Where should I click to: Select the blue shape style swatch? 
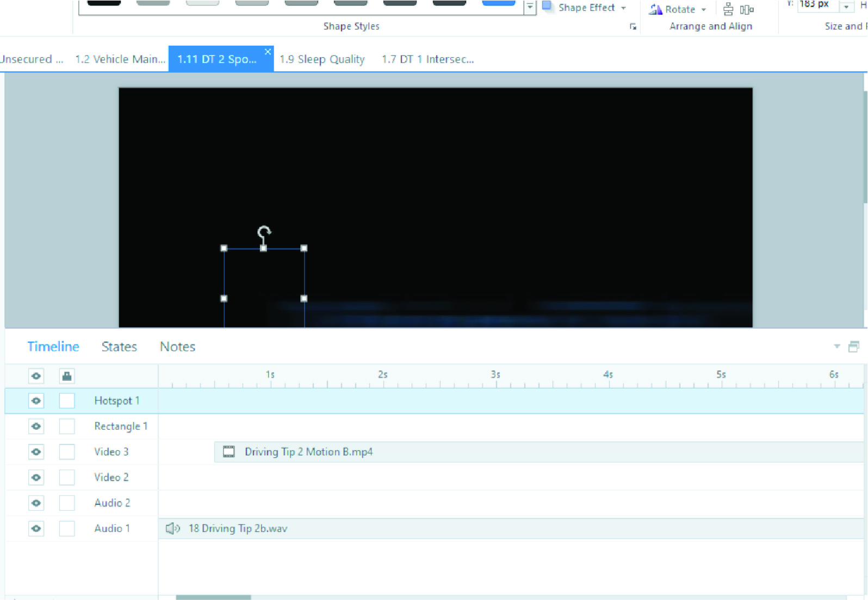click(498, 3)
